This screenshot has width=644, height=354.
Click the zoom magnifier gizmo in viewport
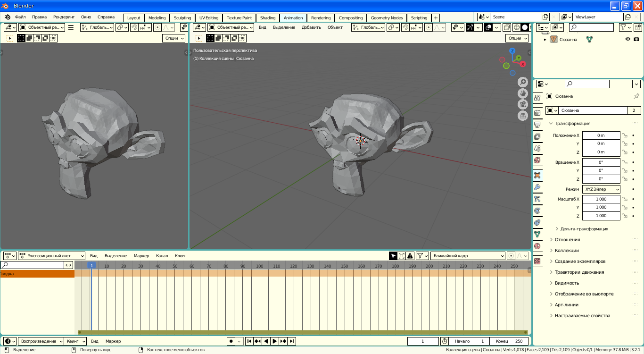522,82
